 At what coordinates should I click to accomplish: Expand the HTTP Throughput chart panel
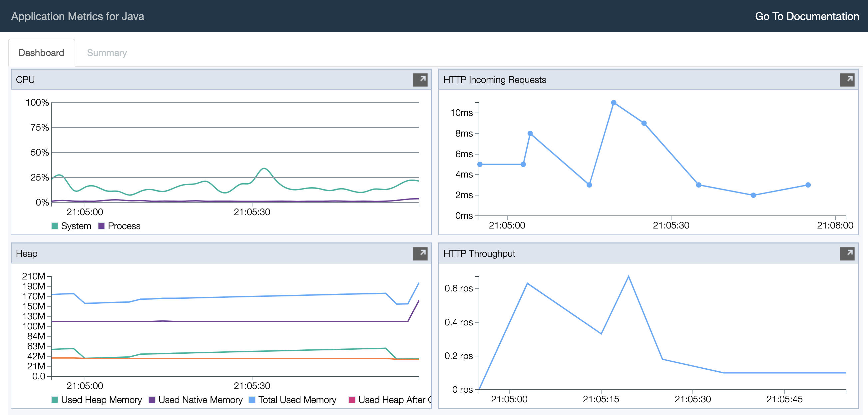click(847, 254)
